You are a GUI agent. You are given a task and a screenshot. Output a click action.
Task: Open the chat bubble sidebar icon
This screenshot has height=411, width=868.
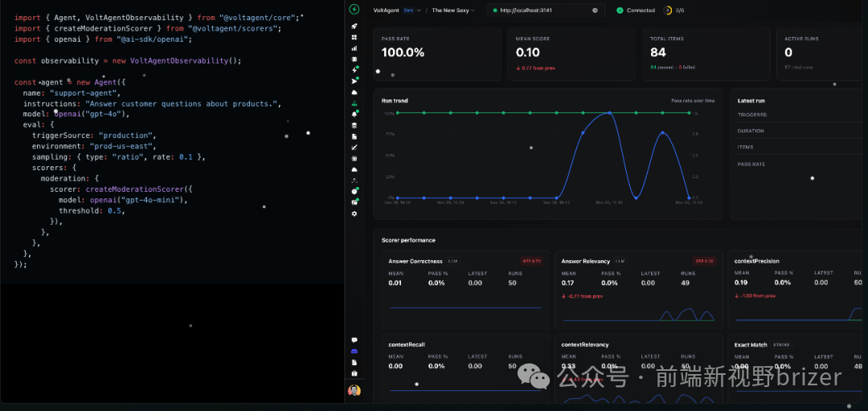[x=354, y=340]
